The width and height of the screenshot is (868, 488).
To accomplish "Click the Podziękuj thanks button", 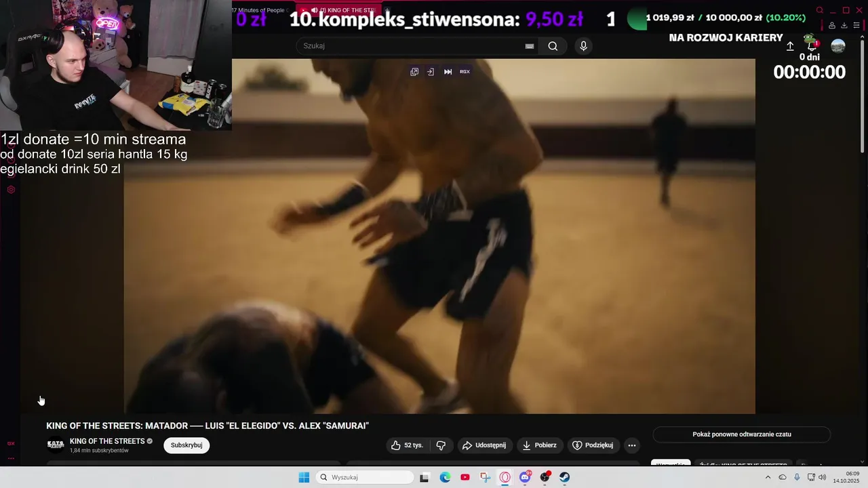I will (593, 445).
